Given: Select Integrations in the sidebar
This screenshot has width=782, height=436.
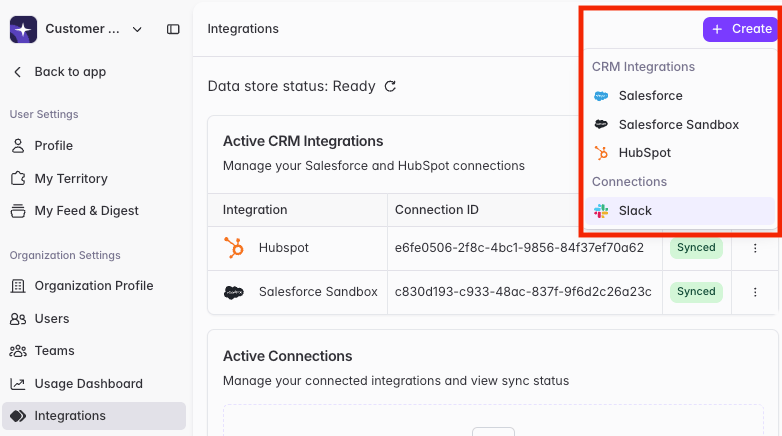Looking at the screenshot, I should [94, 416].
